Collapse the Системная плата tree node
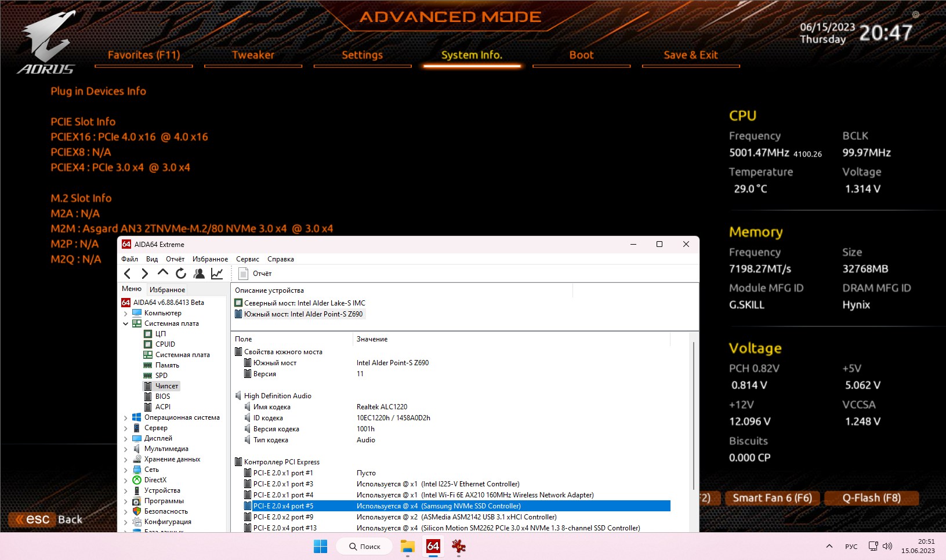Image resolution: width=946 pixels, height=560 pixels. tap(126, 323)
